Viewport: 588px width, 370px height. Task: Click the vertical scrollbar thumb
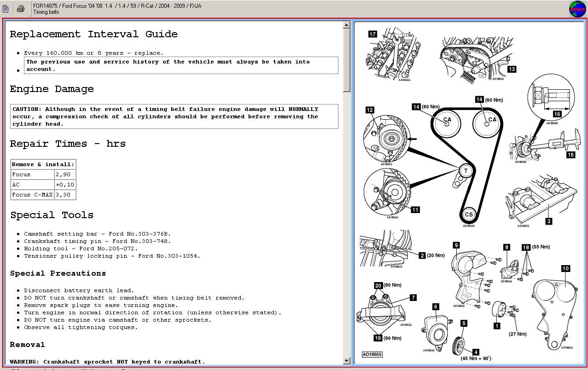tap(347, 60)
